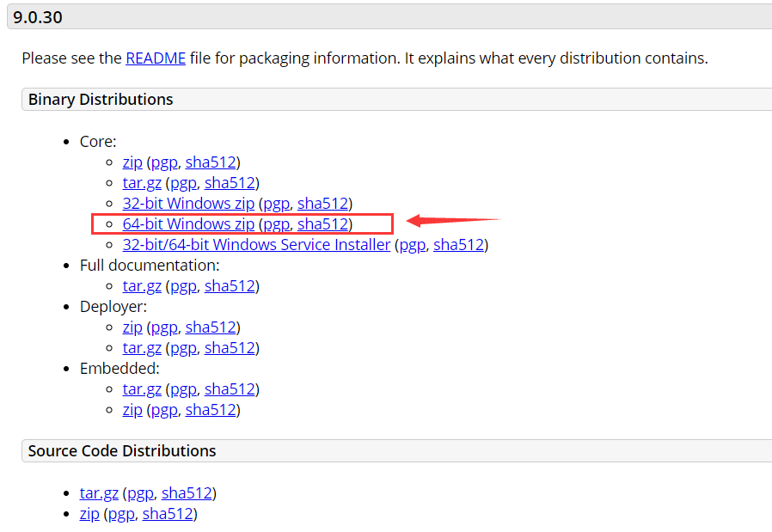Open sha512 for 64-bit Windows zip

coord(323,224)
